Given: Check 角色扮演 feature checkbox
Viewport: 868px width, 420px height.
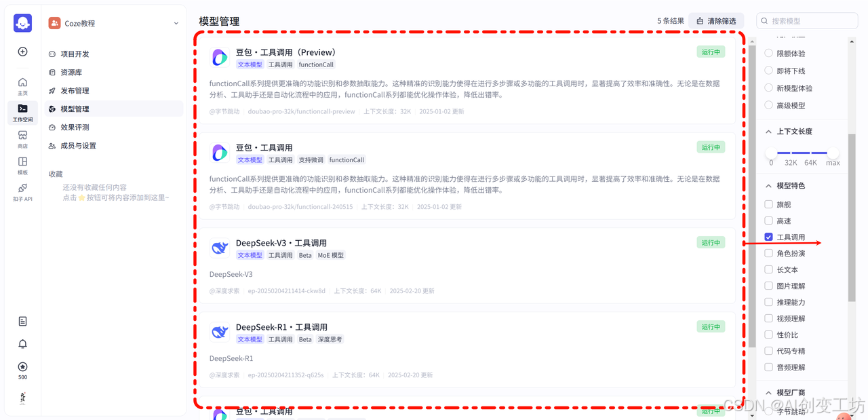Looking at the screenshot, I should click(x=768, y=253).
